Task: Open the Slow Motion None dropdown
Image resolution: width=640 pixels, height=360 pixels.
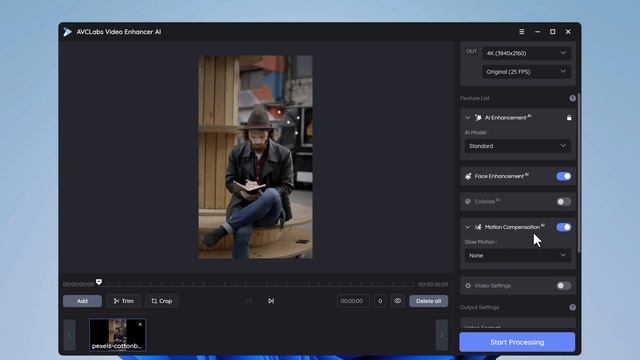Action: pyautogui.click(x=518, y=255)
